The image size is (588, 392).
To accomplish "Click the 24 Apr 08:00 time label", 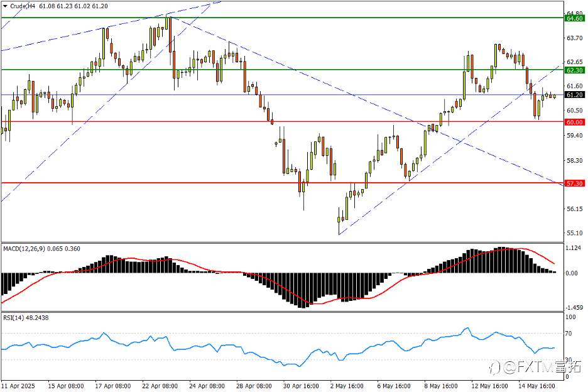I will [207, 386].
